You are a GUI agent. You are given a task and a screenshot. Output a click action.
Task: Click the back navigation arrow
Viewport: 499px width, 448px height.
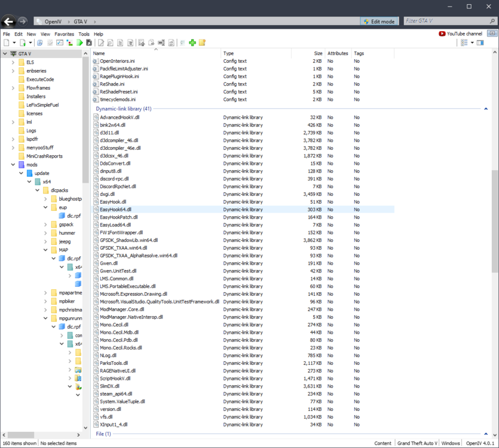(x=8, y=22)
